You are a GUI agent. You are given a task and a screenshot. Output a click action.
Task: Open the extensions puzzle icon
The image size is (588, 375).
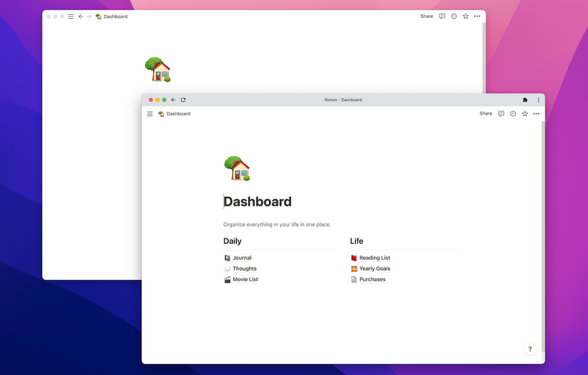click(525, 100)
